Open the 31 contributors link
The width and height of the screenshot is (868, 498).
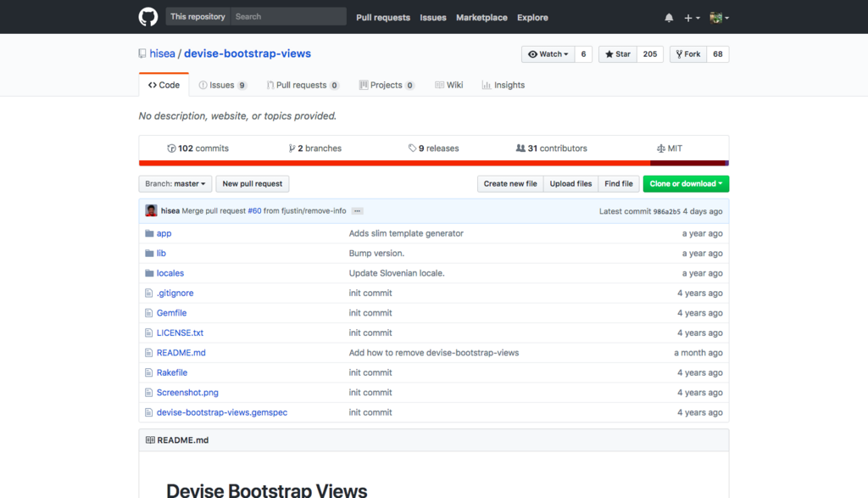551,148
